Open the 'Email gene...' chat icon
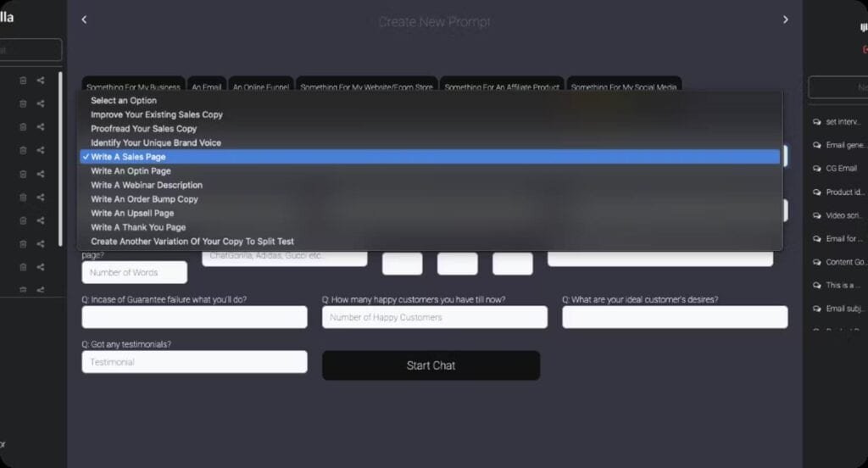 (817, 145)
